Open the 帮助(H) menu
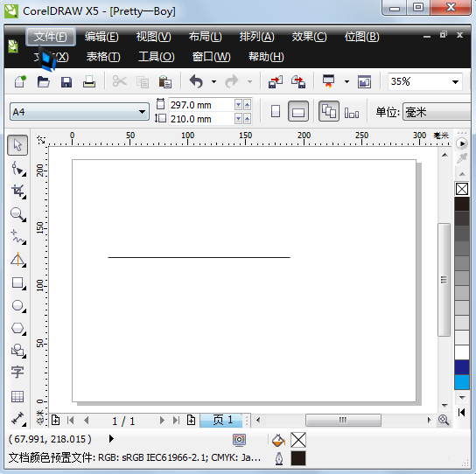This screenshot has height=474, width=476. (266, 57)
